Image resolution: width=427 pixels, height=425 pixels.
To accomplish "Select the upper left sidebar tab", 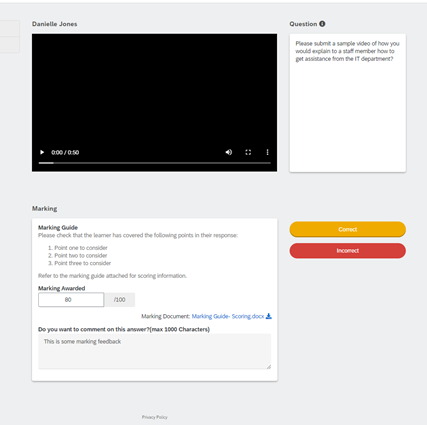I will coord(10,28).
